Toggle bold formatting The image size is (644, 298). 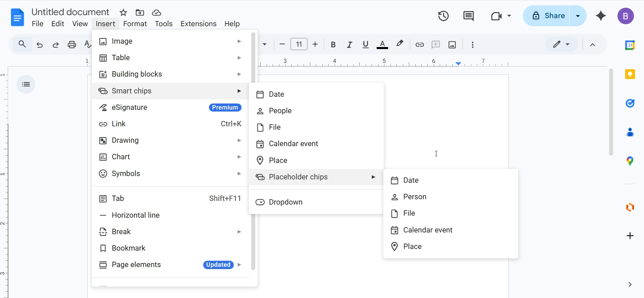(x=333, y=45)
